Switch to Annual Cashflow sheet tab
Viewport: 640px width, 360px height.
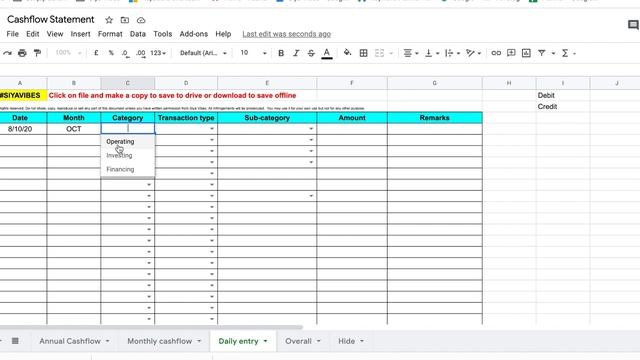point(70,341)
